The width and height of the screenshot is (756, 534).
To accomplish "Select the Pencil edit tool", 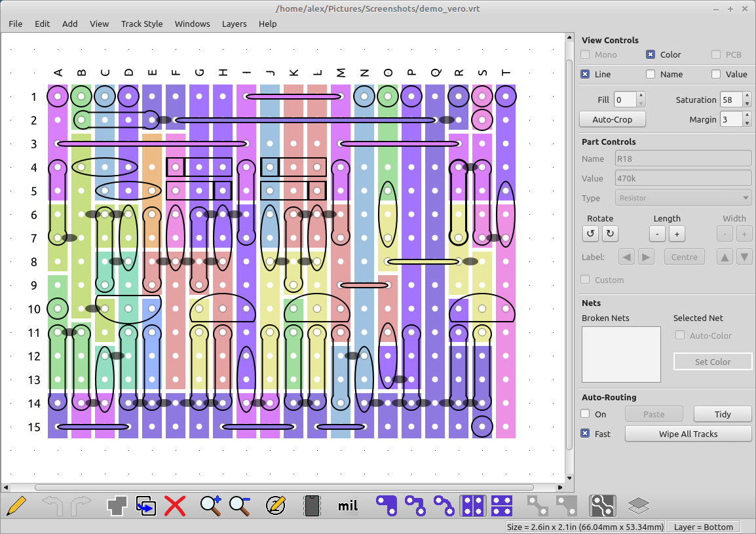I will [17, 505].
